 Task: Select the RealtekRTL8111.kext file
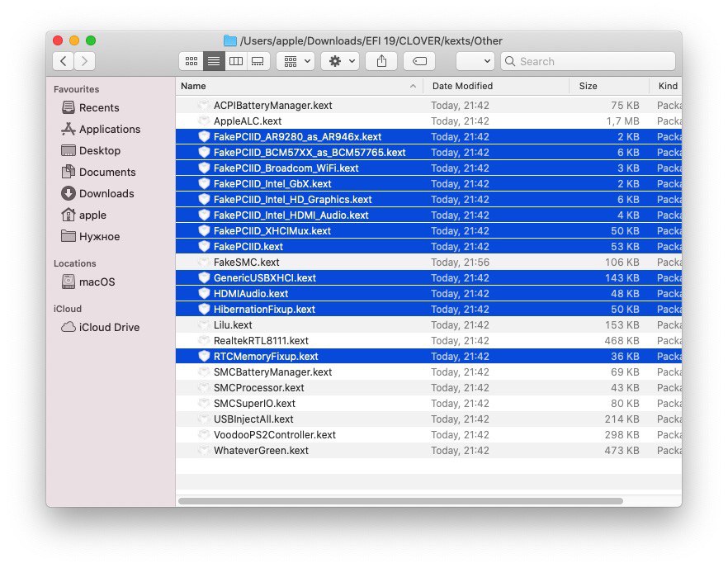pos(428,341)
